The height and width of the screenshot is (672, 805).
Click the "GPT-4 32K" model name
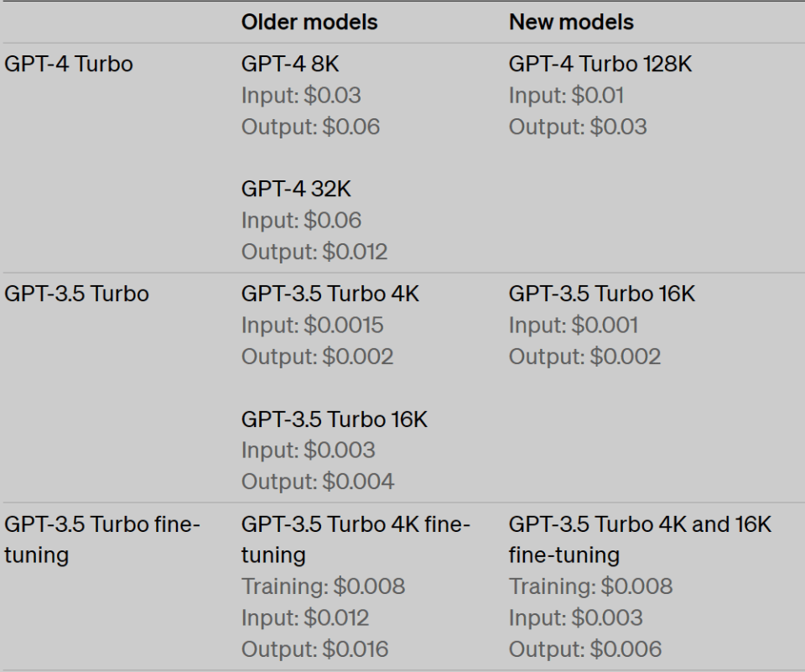click(296, 189)
